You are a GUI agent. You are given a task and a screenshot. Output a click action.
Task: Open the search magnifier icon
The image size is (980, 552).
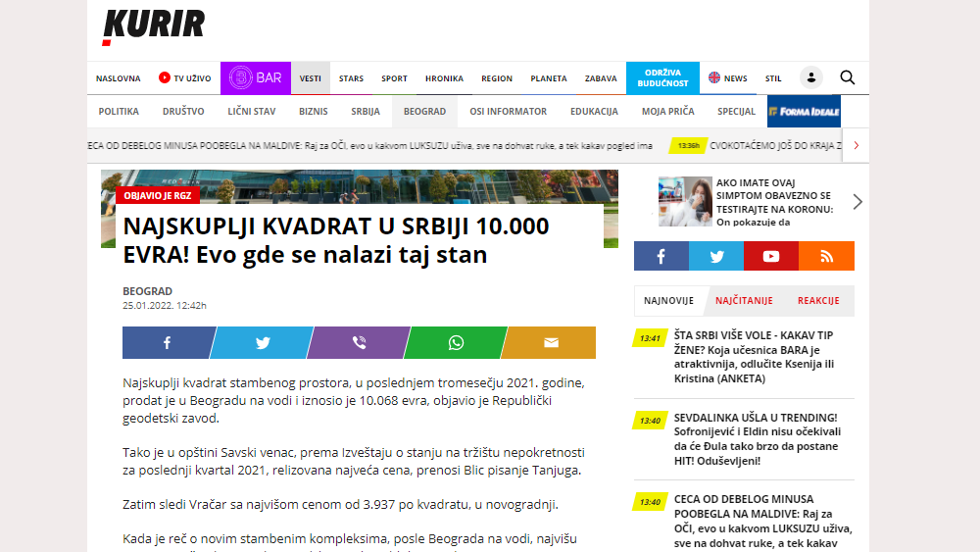tap(848, 77)
